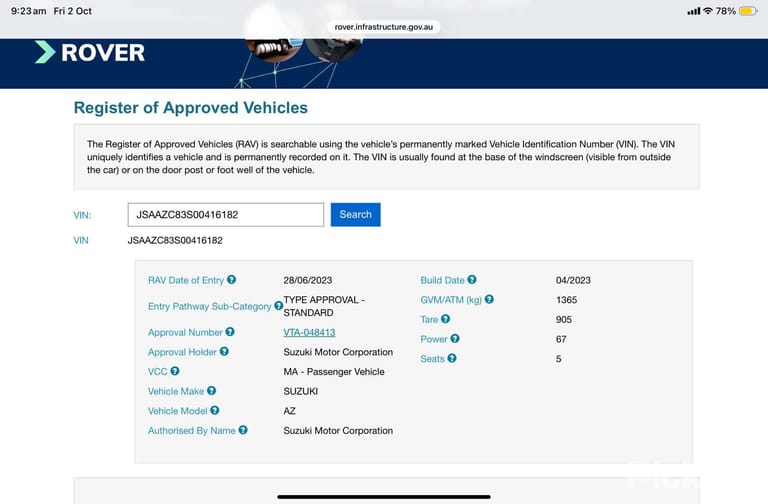Tap the rover.infrastructure.gov.au address bar

(x=384, y=27)
